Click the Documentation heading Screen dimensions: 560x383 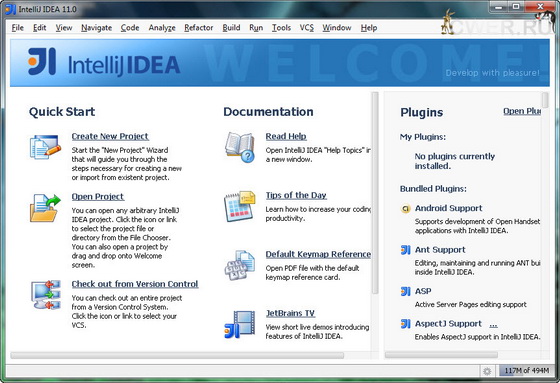(269, 112)
